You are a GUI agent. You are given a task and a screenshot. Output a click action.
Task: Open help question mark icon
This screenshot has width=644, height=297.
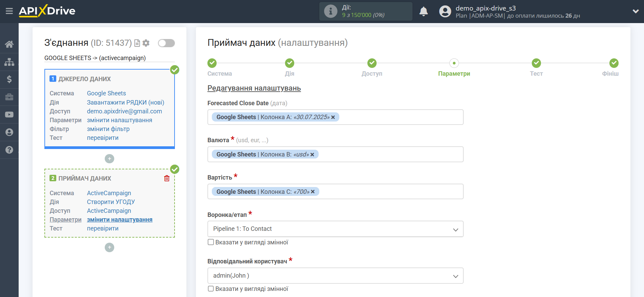(x=9, y=150)
